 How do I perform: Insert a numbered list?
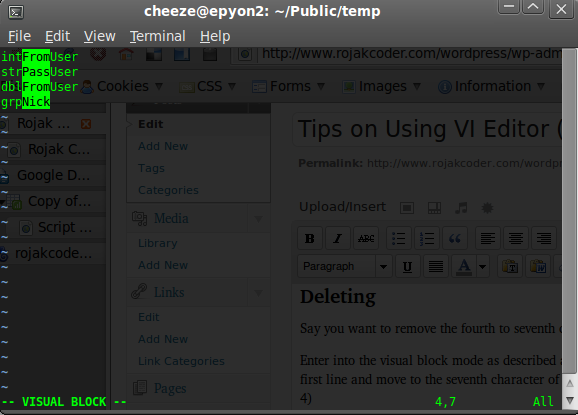click(x=427, y=238)
